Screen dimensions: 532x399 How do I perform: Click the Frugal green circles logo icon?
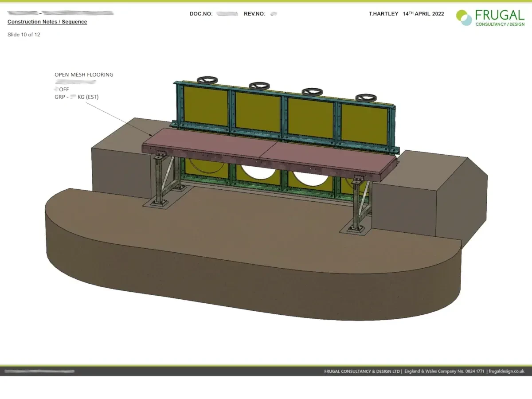[x=464, y=18]
